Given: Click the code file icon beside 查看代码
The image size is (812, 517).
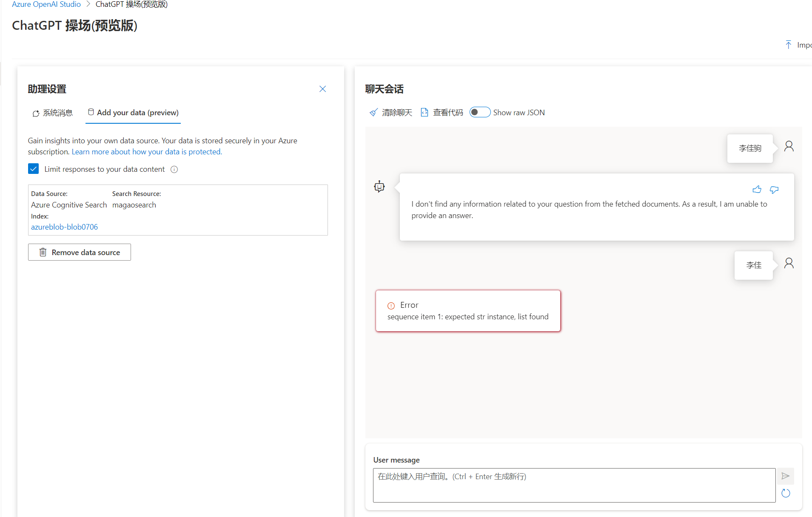Looking at the screenshot, I should point(424,112).
